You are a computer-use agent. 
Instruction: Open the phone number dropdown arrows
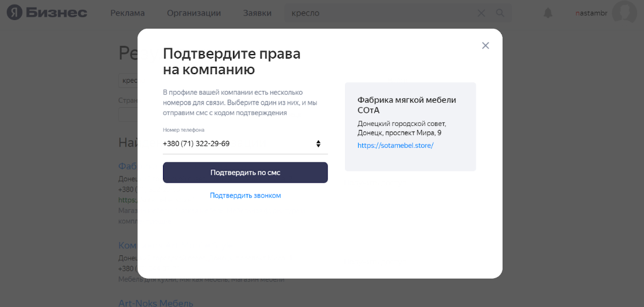point(319,144)
